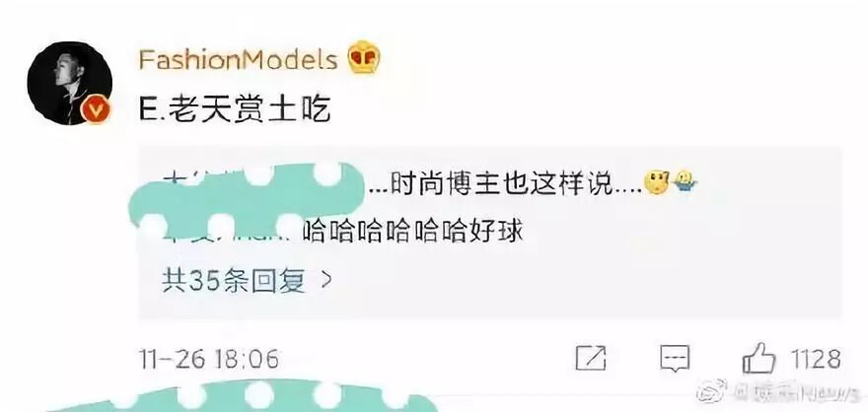Open the comment speech-bubble icon
The width and height of the screenshot is (868, 412).
click(x=675, y=359)
